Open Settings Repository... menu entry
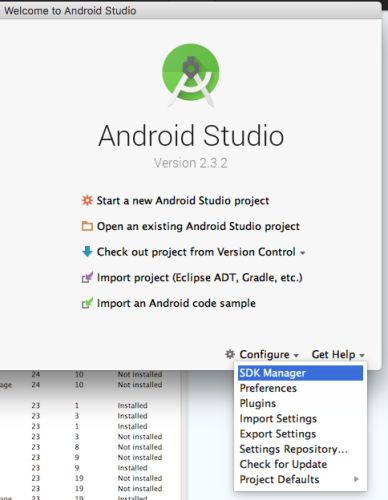Screen dimensions: 388x500 [x=300, y=449]
